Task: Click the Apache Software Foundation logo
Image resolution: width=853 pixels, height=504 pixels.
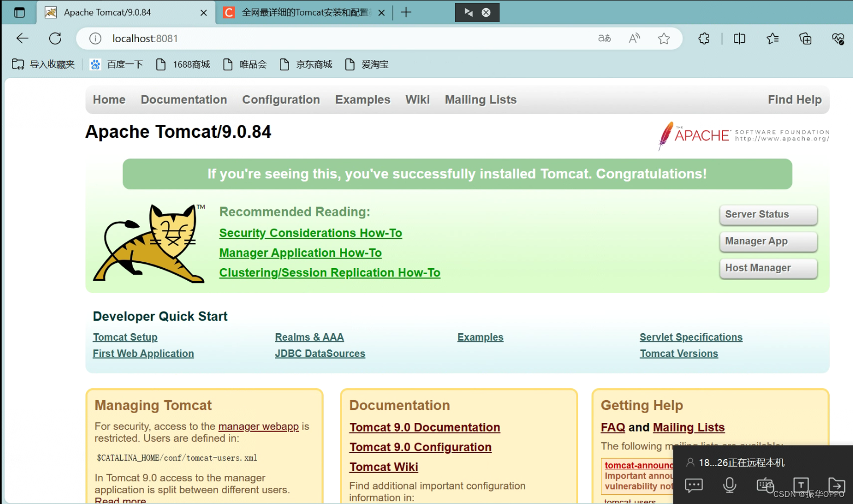Action: pyautogui.click(x=743, y=135)
